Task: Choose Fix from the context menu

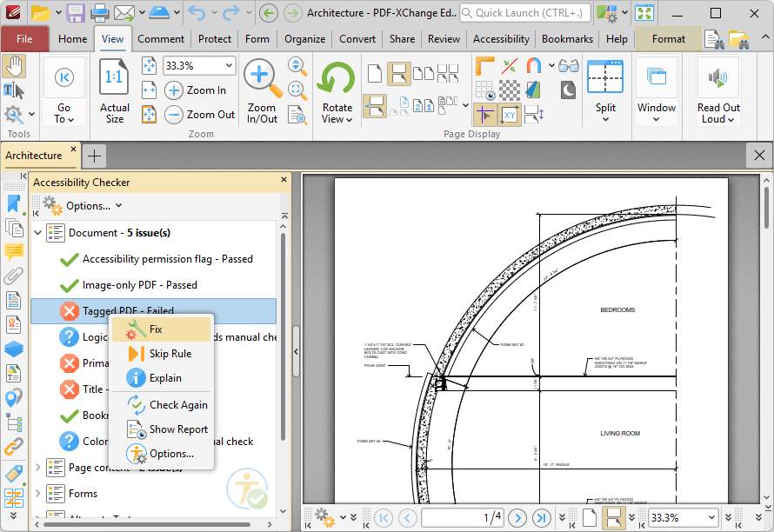Action: point(162,329)
